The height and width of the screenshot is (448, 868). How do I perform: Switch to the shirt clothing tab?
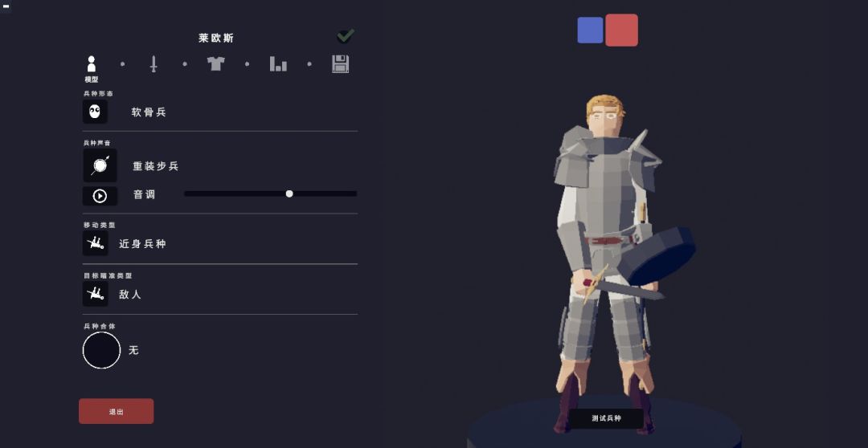pyautogui.click(x=216, y=63)
